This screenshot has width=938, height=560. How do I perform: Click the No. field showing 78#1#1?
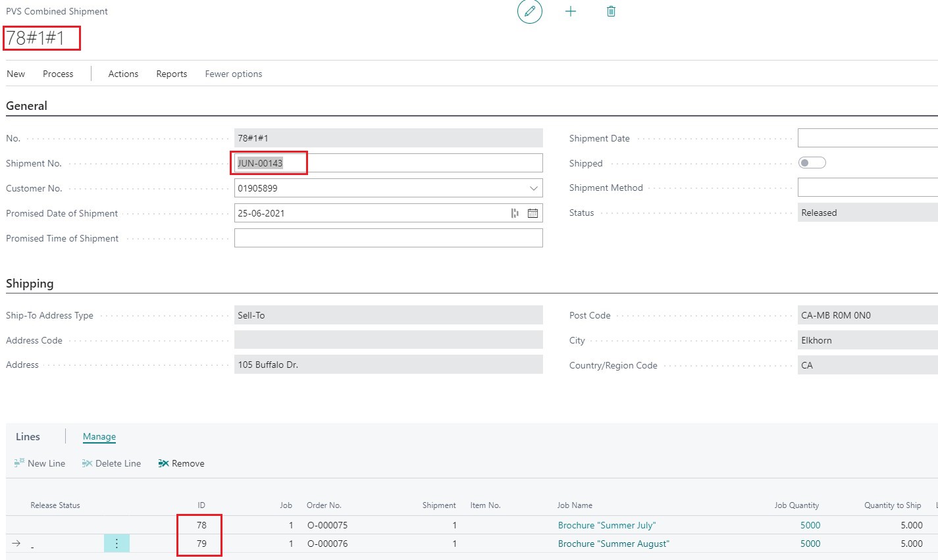tap(388, 138)
